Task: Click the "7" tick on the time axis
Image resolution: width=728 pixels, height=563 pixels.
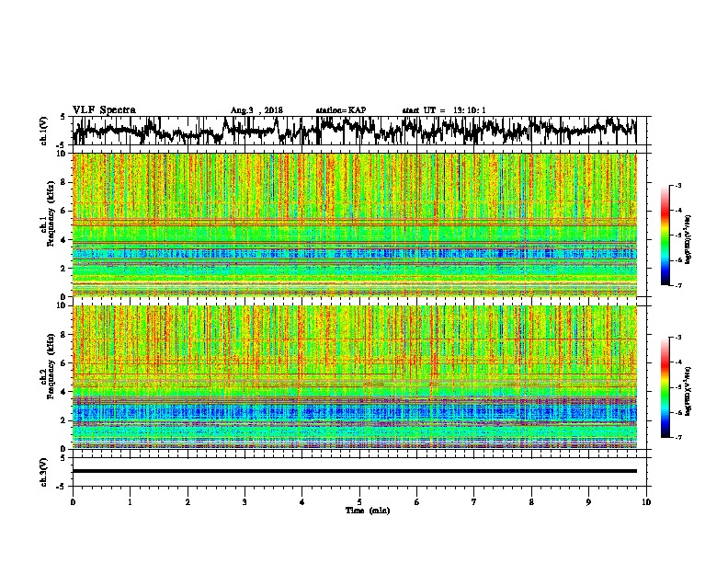Action: click(x=474, y=502)
